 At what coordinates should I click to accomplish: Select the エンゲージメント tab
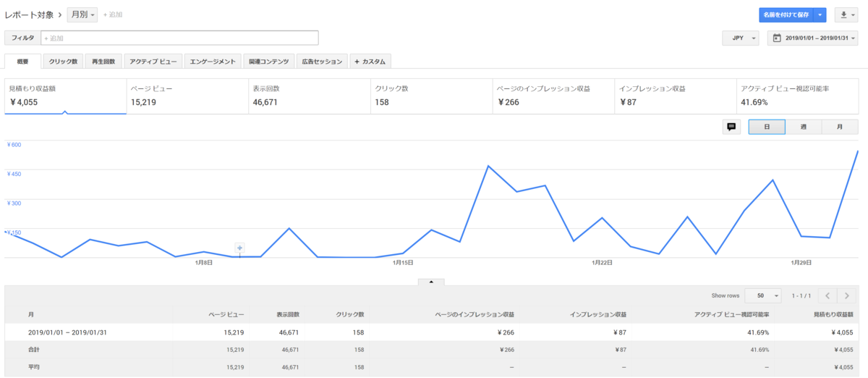pyautogui.click(x=213, y=62)
